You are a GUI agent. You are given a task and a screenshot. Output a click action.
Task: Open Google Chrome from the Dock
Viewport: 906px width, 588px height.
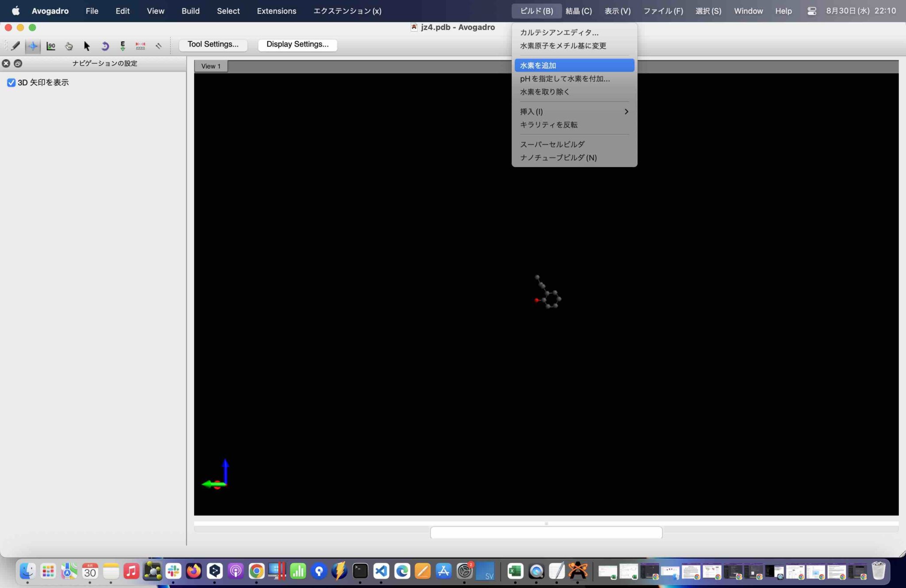[256, 571]
